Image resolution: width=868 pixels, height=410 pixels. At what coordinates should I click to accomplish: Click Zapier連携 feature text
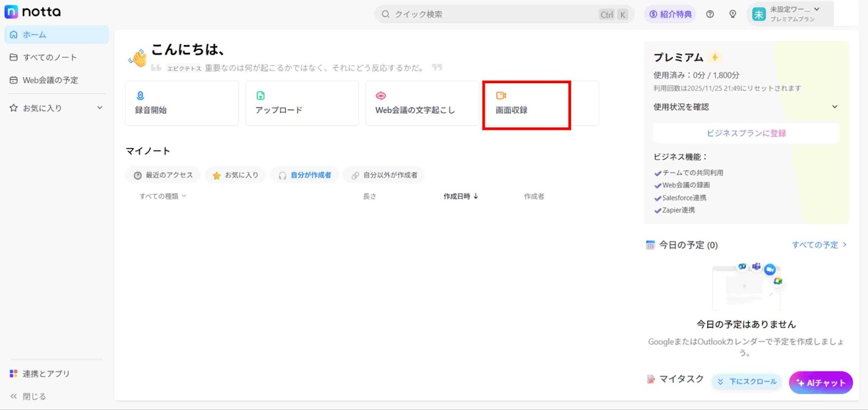(x=678, y=210)
